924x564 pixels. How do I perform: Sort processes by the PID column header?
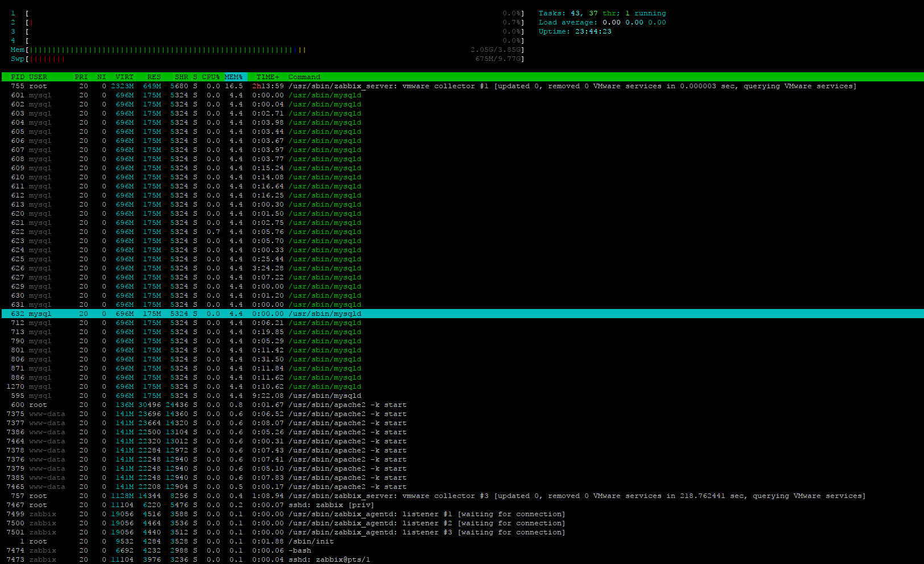click(18, 77)
